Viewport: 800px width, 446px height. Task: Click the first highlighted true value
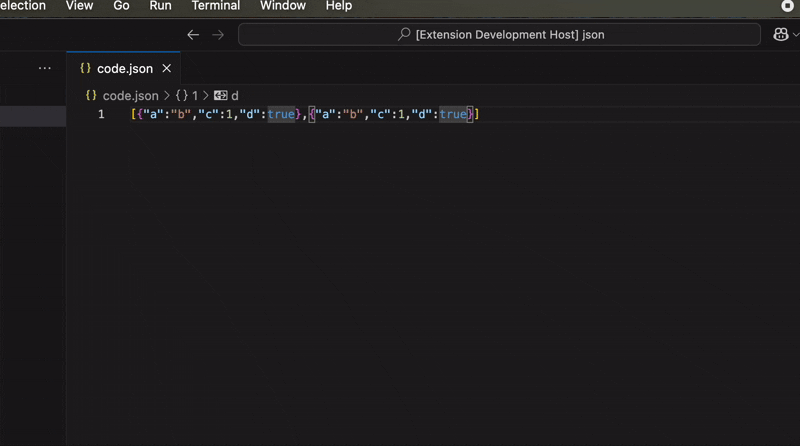tap(281, 114)
